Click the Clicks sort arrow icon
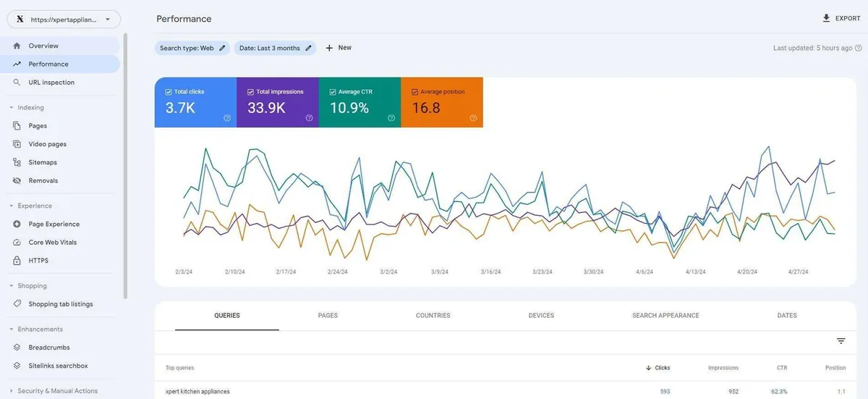This screenshot has width=868, height=399. click(648, 368)
